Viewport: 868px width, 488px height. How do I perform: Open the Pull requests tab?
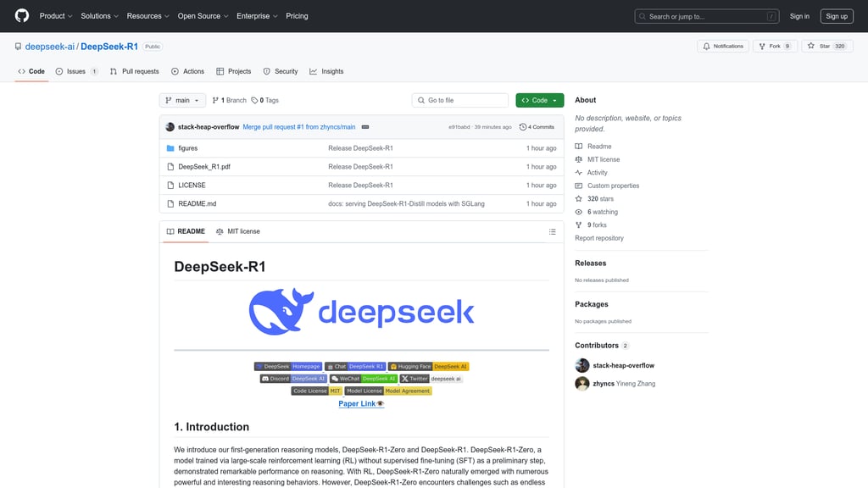pos(135,71)
